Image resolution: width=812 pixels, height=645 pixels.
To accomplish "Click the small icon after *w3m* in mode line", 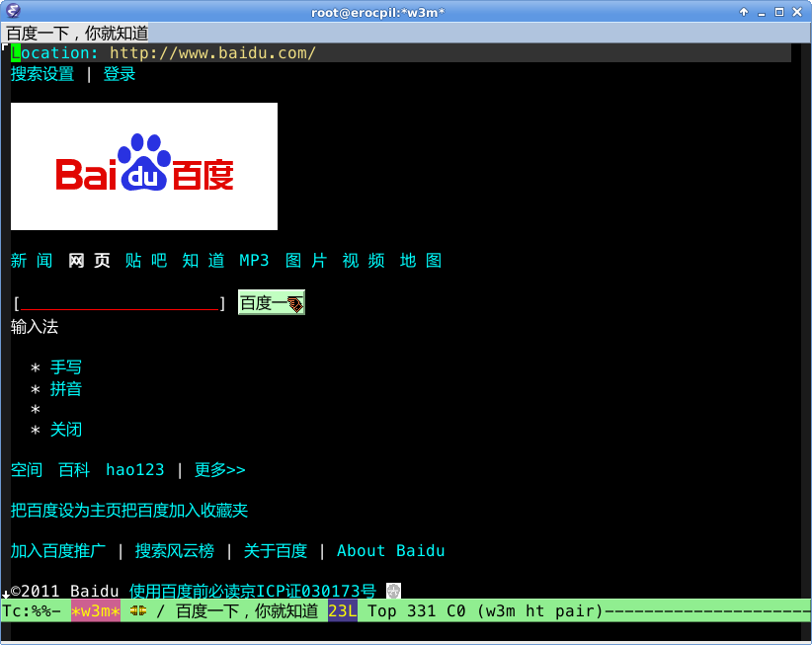I will point(138,611).
